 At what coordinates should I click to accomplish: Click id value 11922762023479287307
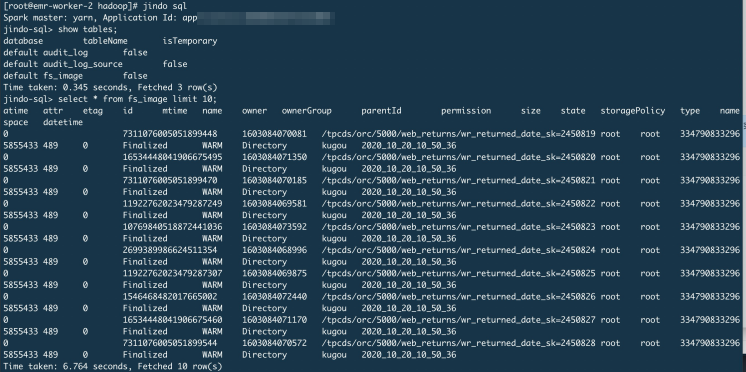(x=172, y=274)
